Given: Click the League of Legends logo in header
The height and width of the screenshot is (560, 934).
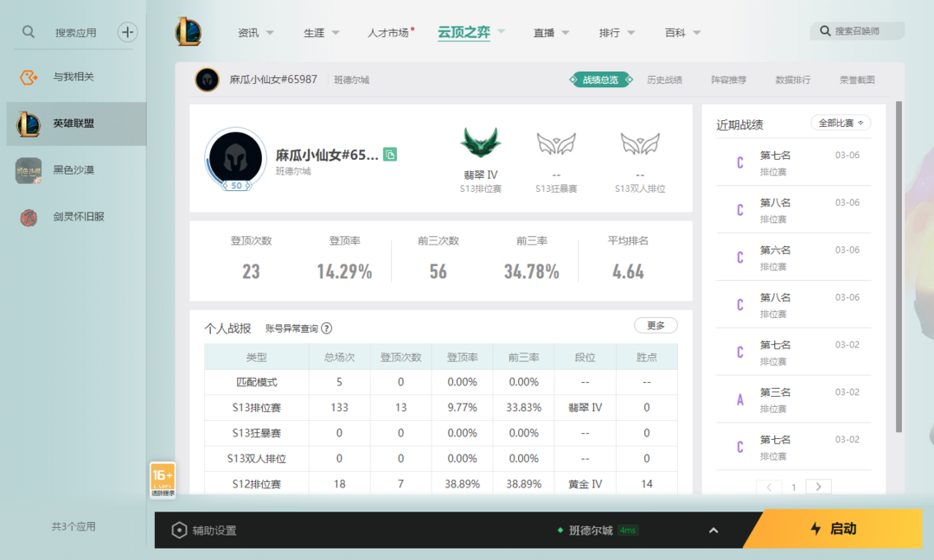Looking at the screenshot, I should [x=189, y=32].
